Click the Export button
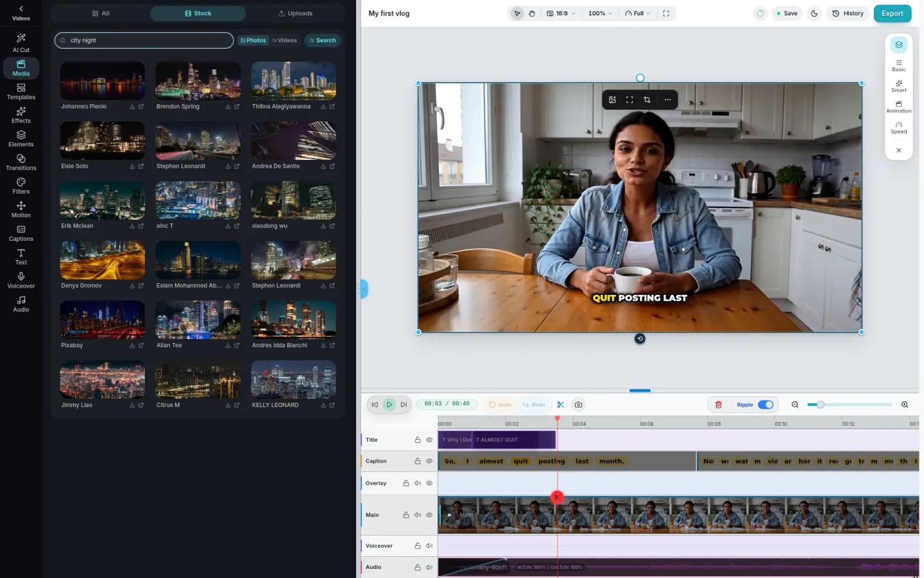Screen dimensions: 924x578 click(892, 13)
